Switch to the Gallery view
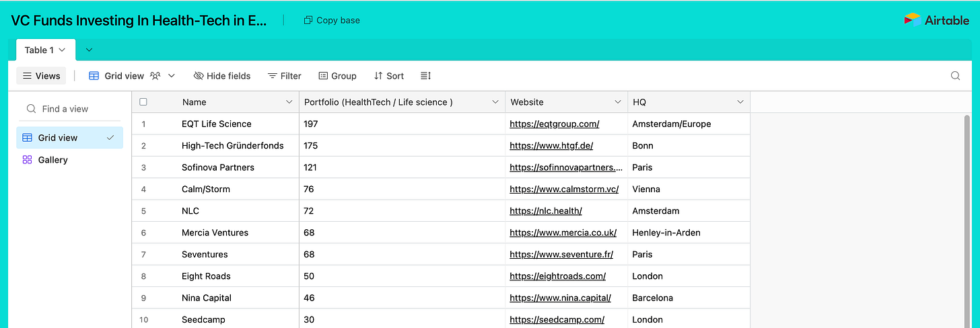This screenshot has height=328, width=980. tap(70, 160)
